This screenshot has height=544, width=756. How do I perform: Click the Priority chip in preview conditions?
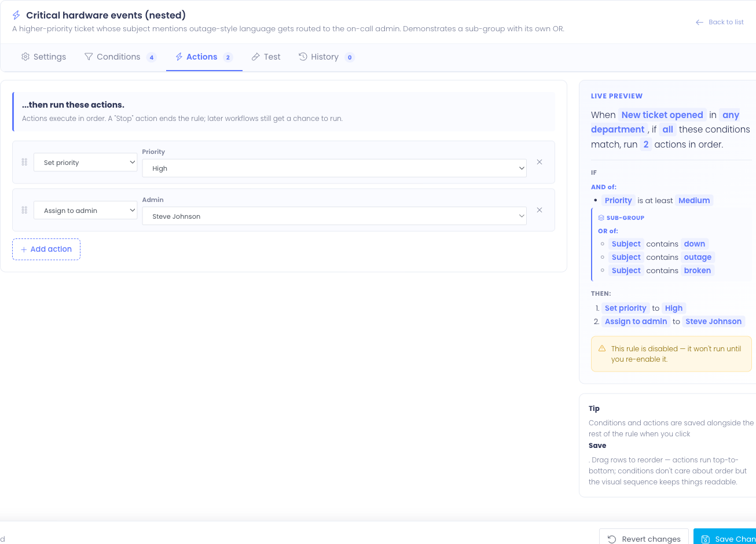618,200
